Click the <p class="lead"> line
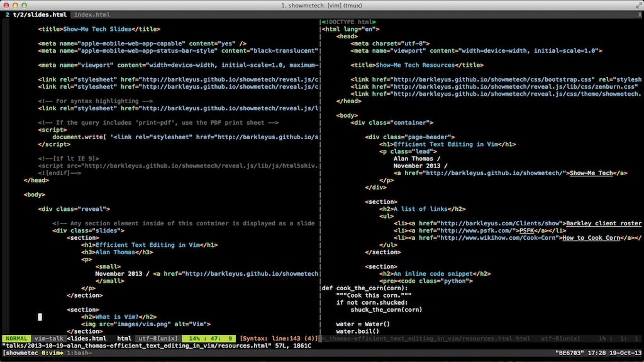 (x=408, y=151)
